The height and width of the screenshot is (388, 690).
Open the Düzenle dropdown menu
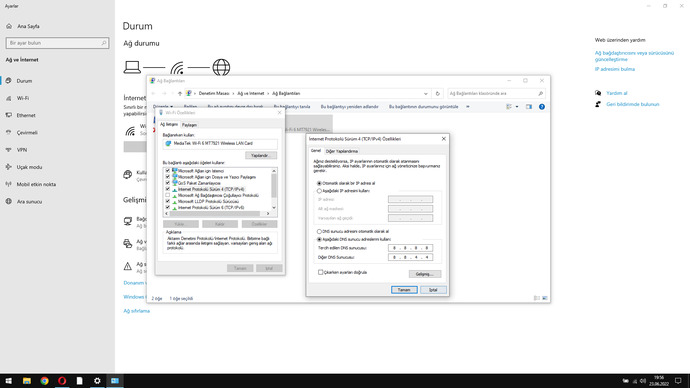coord(163,107)
